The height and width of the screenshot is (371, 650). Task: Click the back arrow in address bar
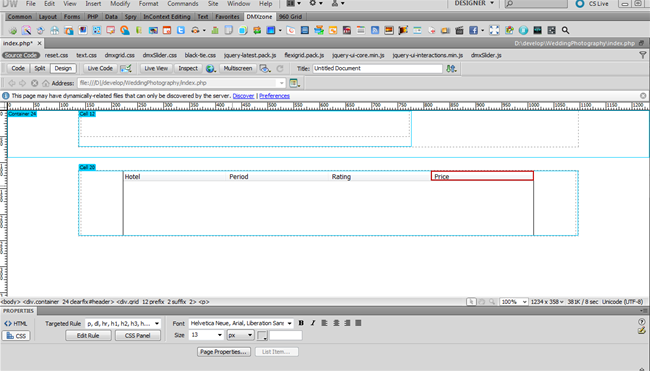pyautogui.click(x=12, y=83)
